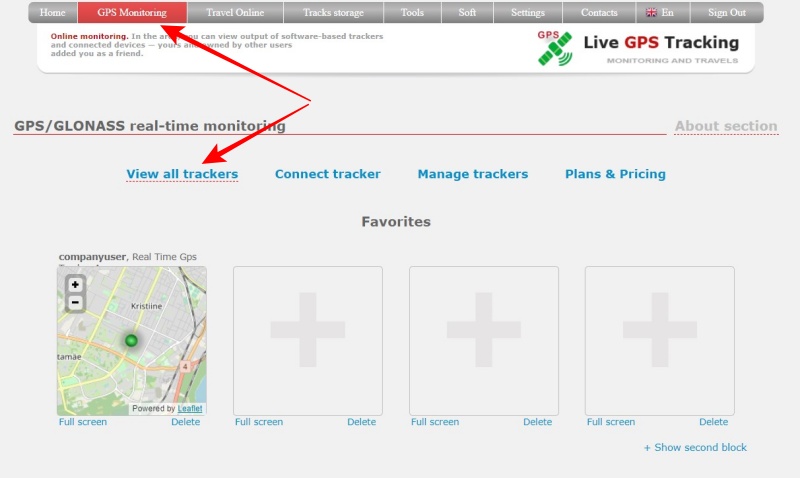Viewport: 800px width, 478px height.
Task: Zoom out on the map with minus button
Action: pyautogui.click(x=75, y=302)
